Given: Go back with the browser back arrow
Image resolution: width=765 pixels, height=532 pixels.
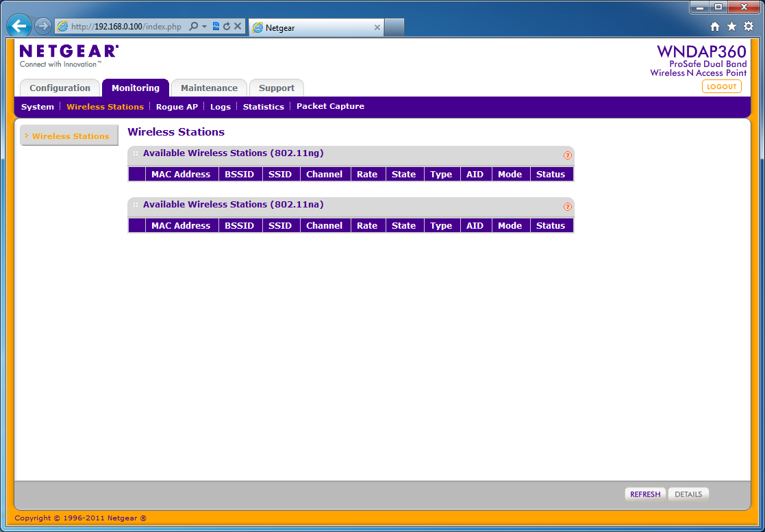Looking at the screenshot, I should pyautogui.click(x=19, y=26).
